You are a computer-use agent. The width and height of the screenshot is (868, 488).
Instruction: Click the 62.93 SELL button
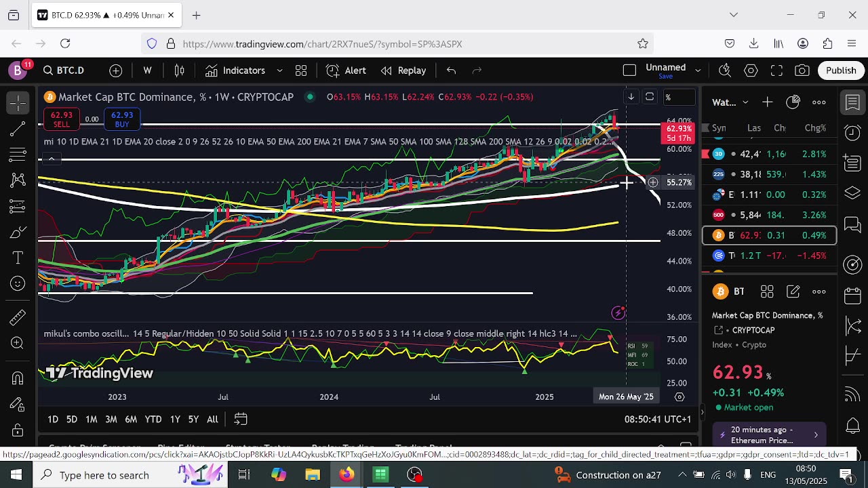pos(61,119)
